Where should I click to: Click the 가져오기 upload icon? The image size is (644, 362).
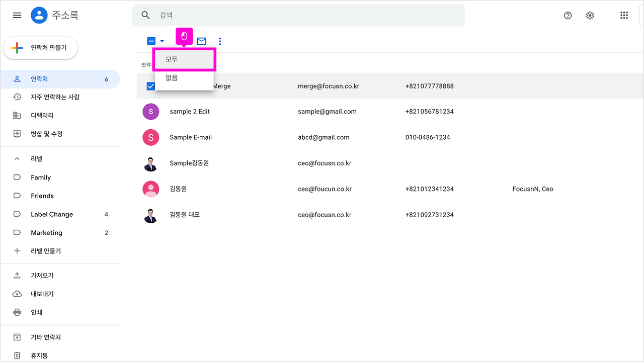[17, 276]
